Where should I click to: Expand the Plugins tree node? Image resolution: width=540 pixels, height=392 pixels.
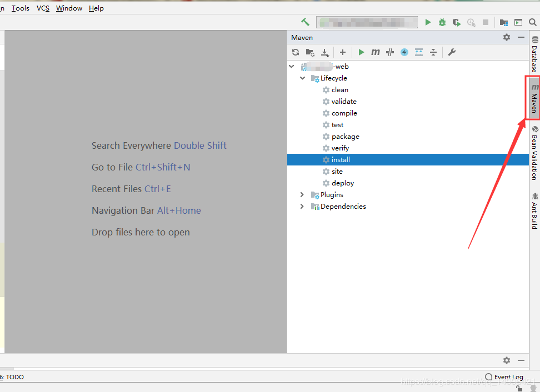click(302, 195)
